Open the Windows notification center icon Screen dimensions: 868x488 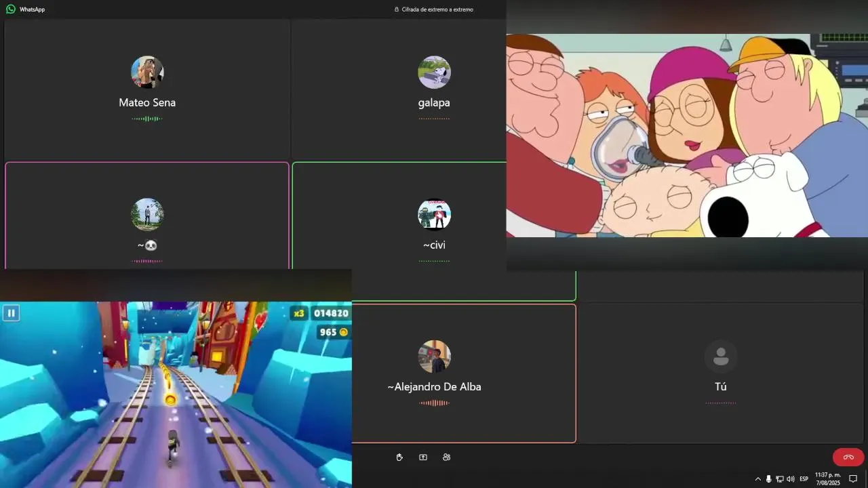(x=854, y=479)
